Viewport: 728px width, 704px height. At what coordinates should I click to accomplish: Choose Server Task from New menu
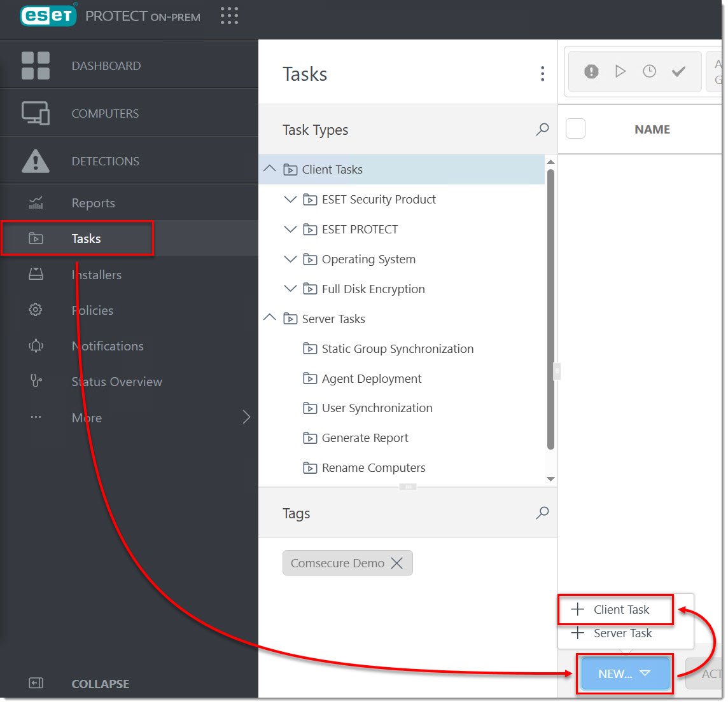(622, 633)
